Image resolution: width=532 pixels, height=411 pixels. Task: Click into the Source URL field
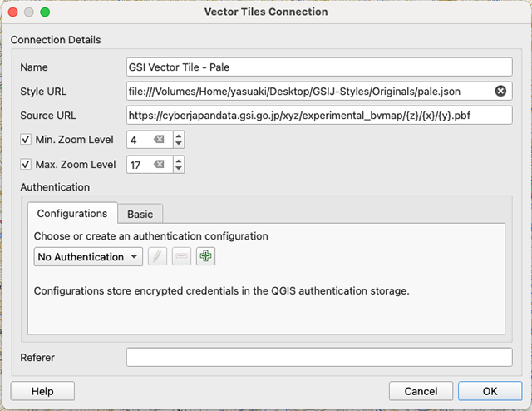319,115
